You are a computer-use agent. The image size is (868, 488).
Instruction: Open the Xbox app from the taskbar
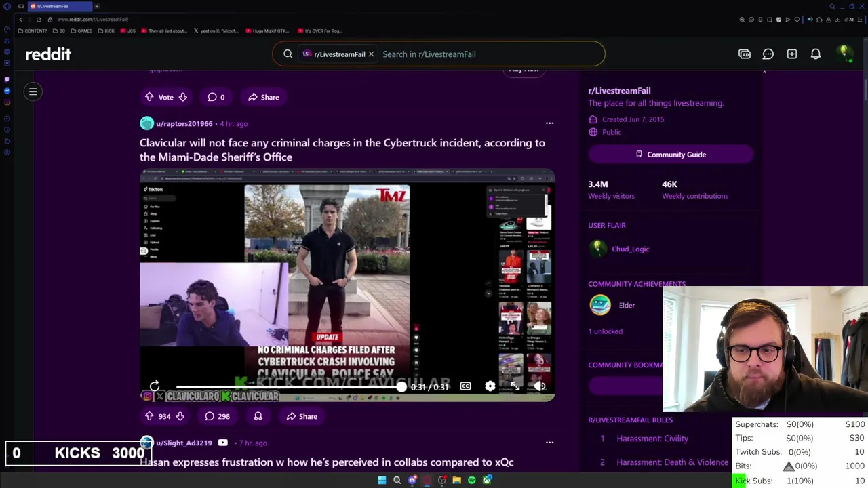pos(486,480)
